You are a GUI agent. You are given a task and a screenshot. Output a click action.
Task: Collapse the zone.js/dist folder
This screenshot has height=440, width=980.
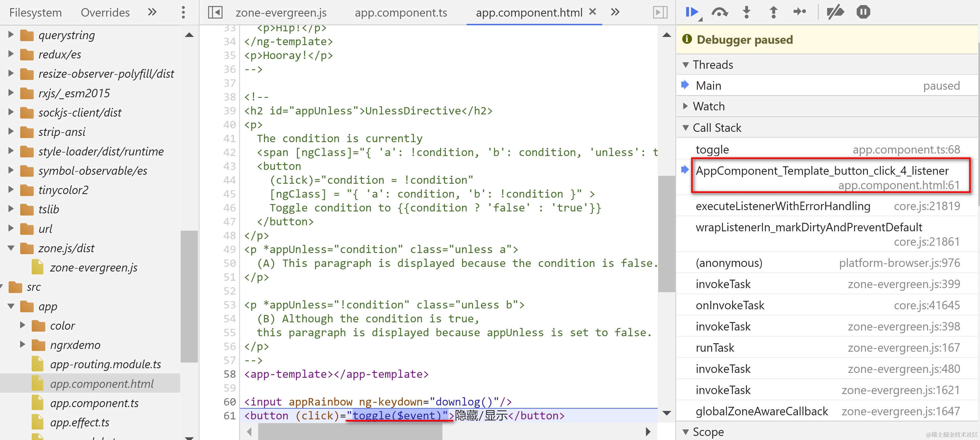(11, 248)
